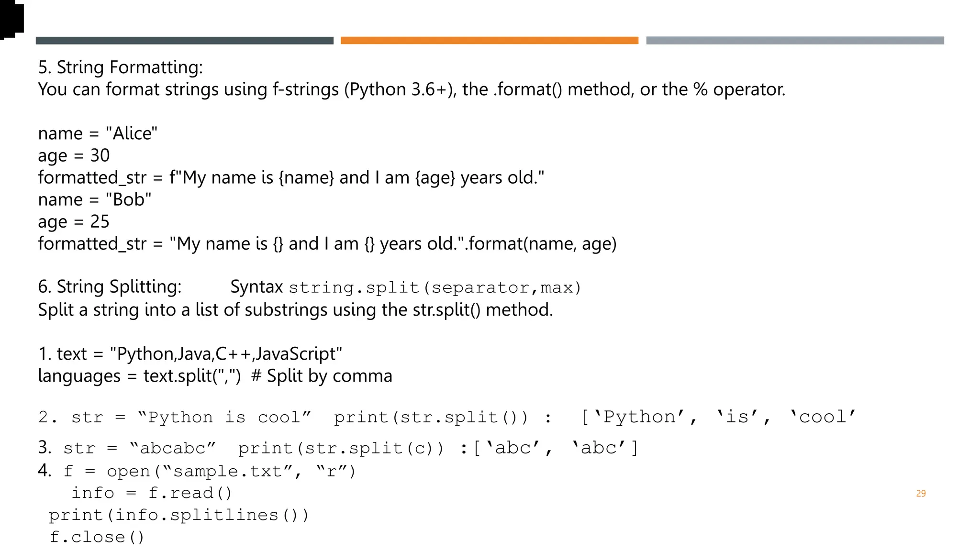Click the .format(name, age) line

point(327,243)
